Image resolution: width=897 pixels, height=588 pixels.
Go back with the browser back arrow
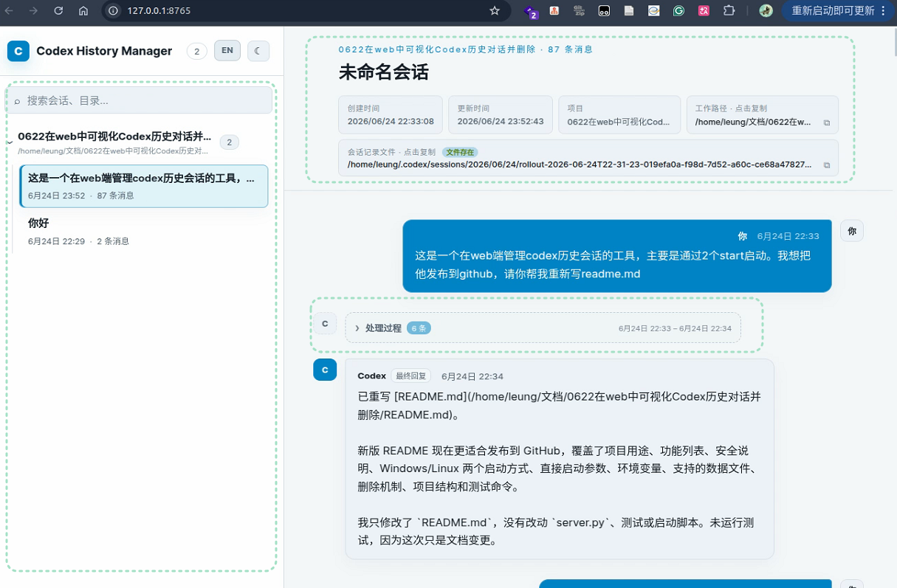point(10,11)
